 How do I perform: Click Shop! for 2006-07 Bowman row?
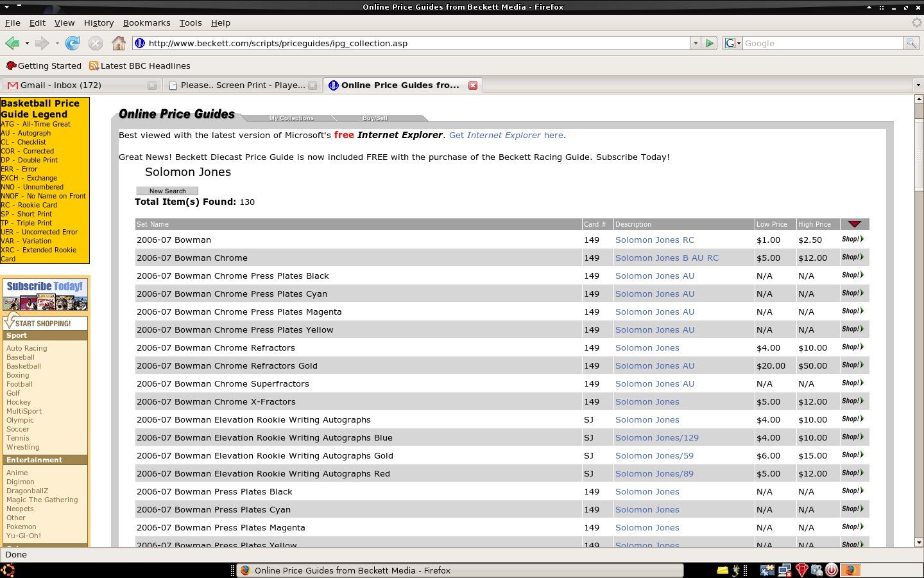pos(853,239)
